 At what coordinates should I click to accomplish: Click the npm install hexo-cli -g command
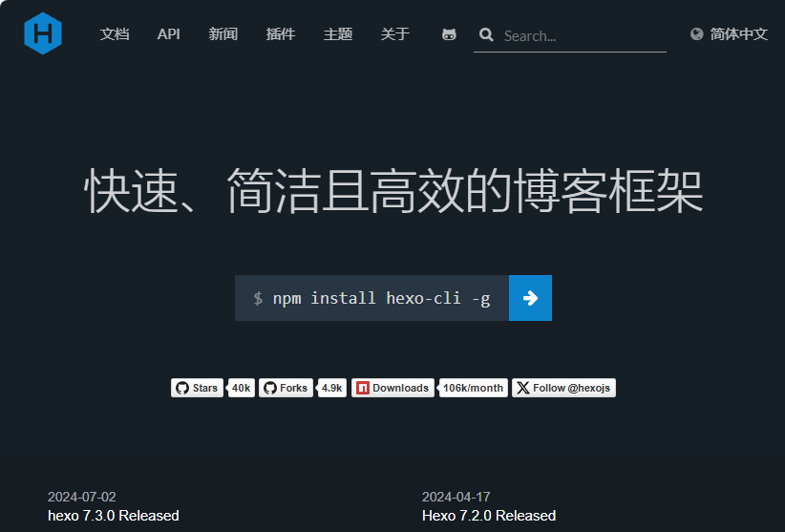coord(372,298)
